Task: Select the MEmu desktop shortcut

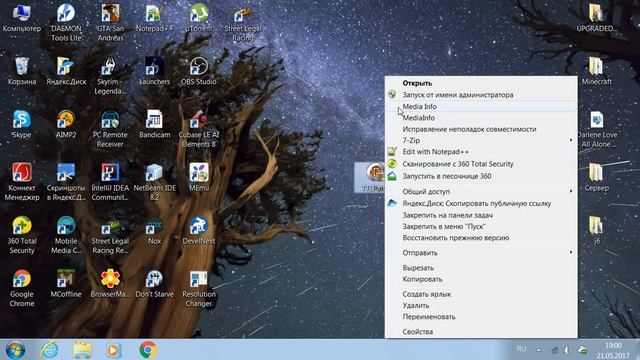Action: click(198, 178)
